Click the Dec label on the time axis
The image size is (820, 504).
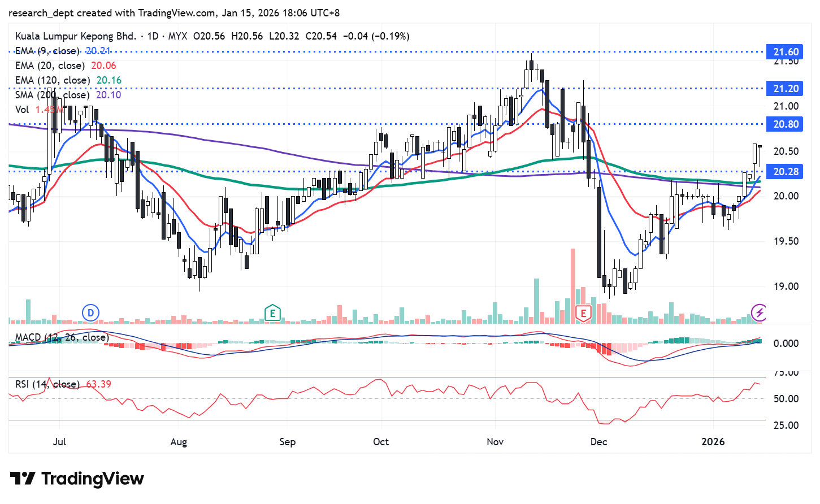[x=598, y=442]
